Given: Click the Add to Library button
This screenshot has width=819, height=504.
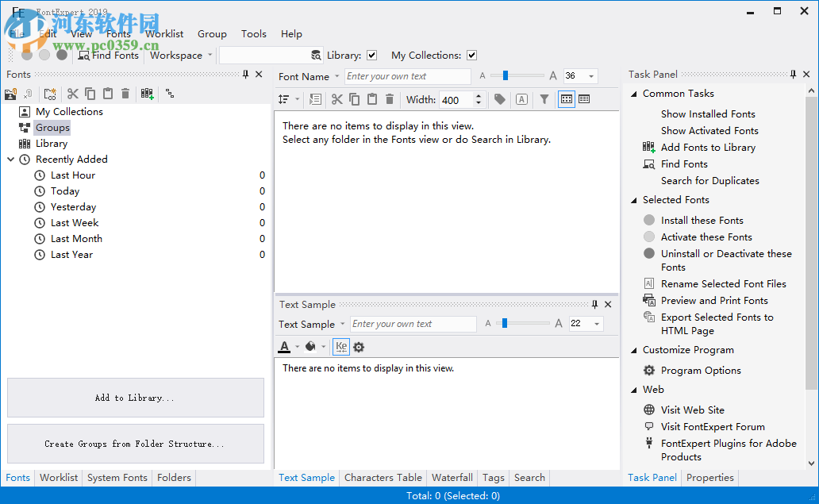Looking at the screenshot, I should tap(135, 397).
